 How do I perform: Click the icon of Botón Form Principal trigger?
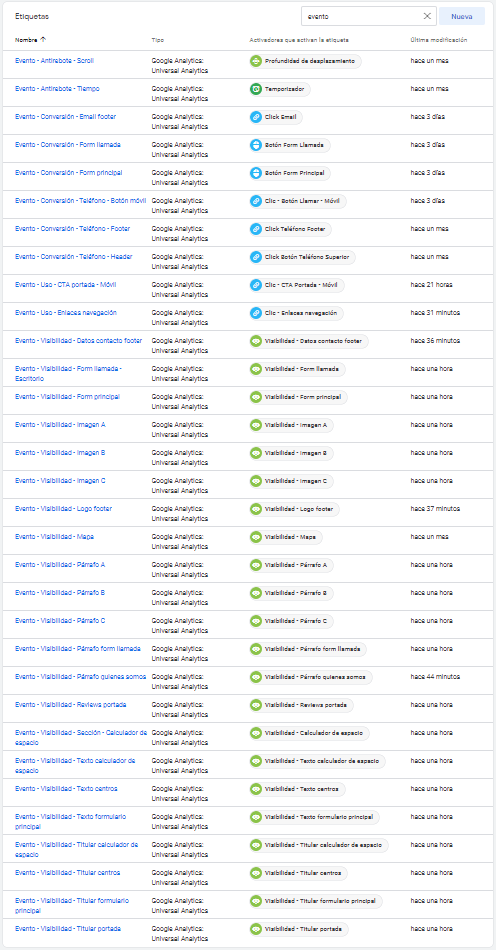(256, 173)
